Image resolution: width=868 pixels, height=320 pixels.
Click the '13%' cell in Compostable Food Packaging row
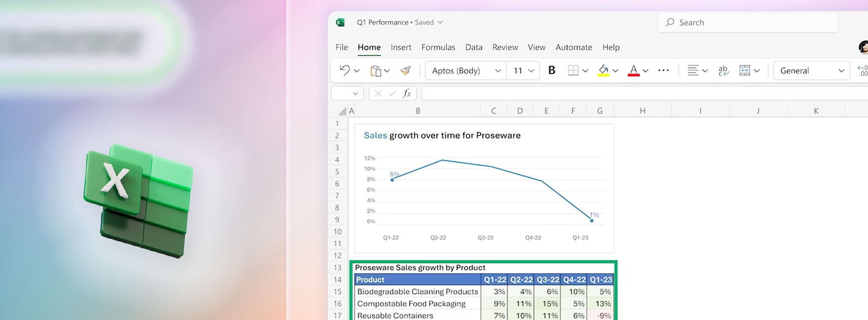pos(600,304)
